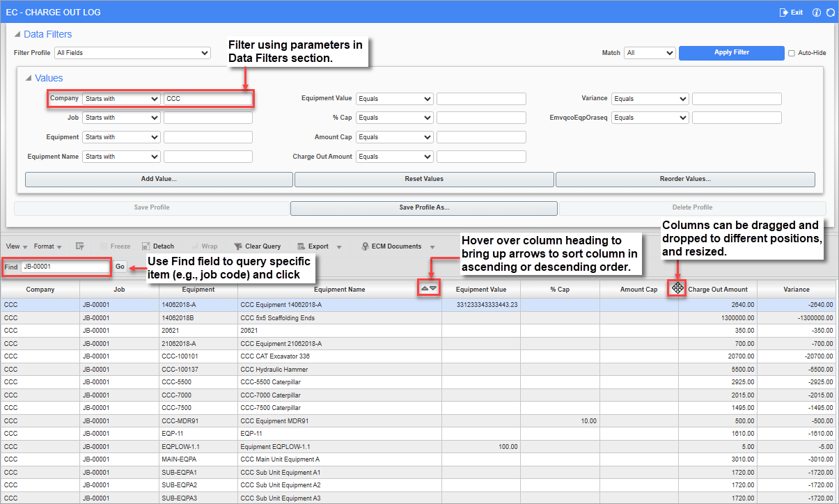Open Company operator dropdown
Image resolution: width=839 pixels, height=504 pixels.
tap(121, 99)
